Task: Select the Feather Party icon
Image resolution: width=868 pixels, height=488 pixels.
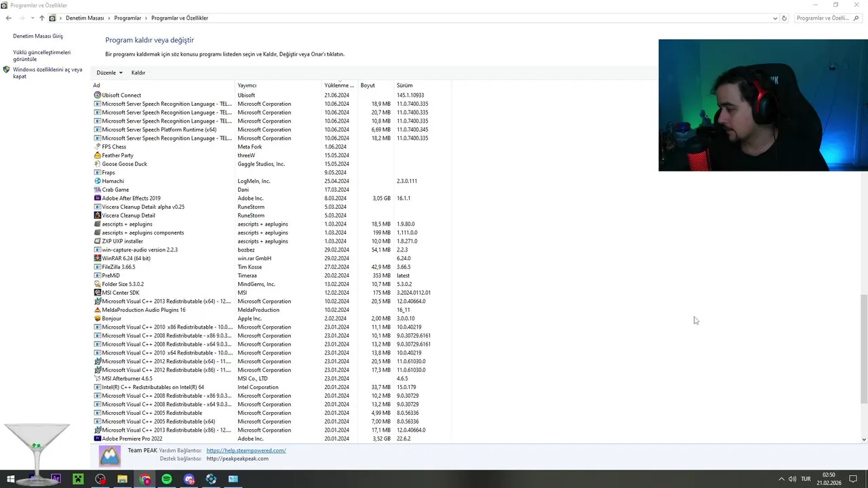Action: (97, 155)
